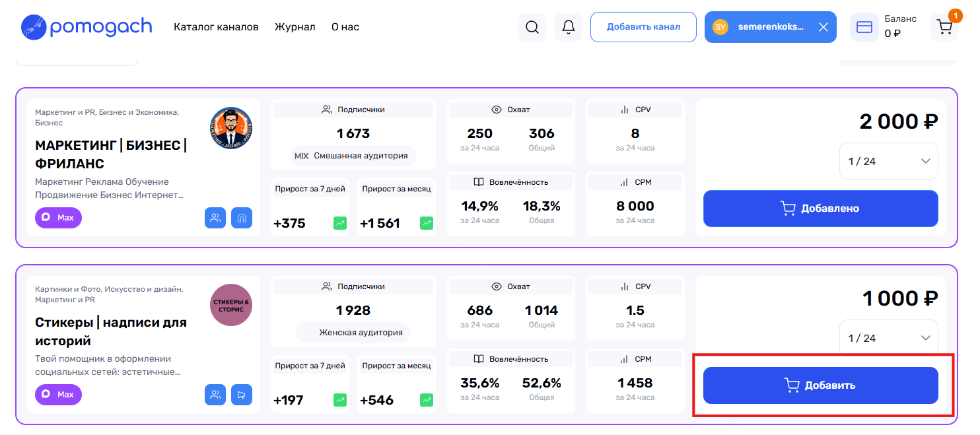Screen dimensions: 980x435
Task: Click audience icon on МАРКЕТИНГ channel card
Action: tap(215, 218)
